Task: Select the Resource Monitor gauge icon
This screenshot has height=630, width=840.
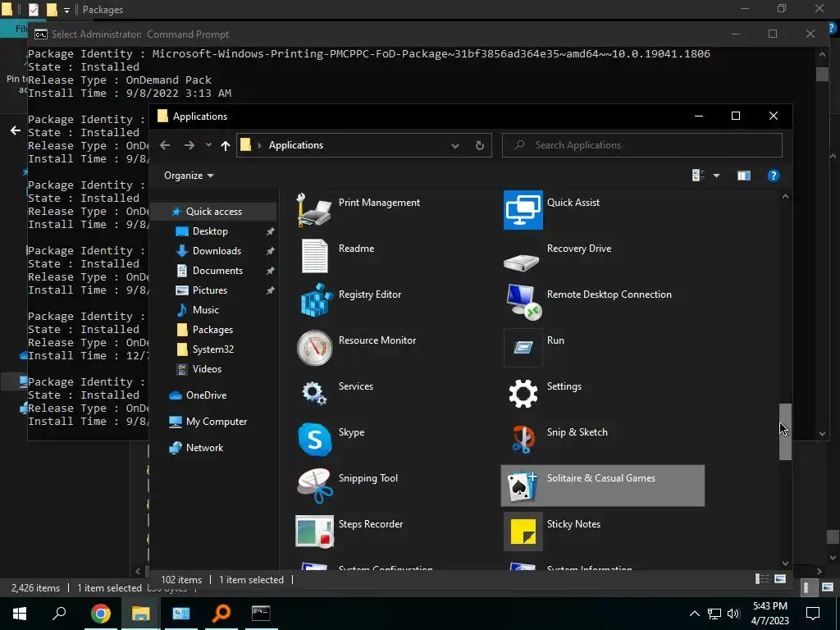Action: point(314,348)
